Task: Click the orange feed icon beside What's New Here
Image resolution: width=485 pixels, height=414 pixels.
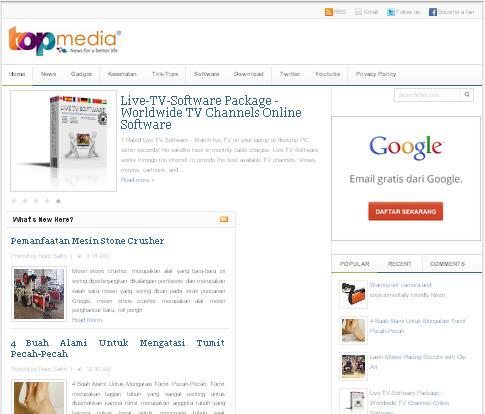Action: 224,219
